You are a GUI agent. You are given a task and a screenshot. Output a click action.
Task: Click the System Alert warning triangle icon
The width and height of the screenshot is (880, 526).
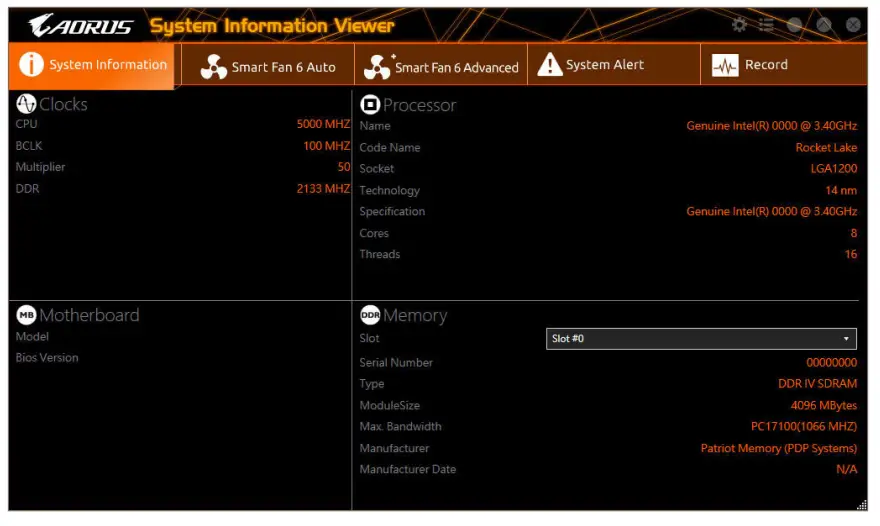click(x=549, y=65)
